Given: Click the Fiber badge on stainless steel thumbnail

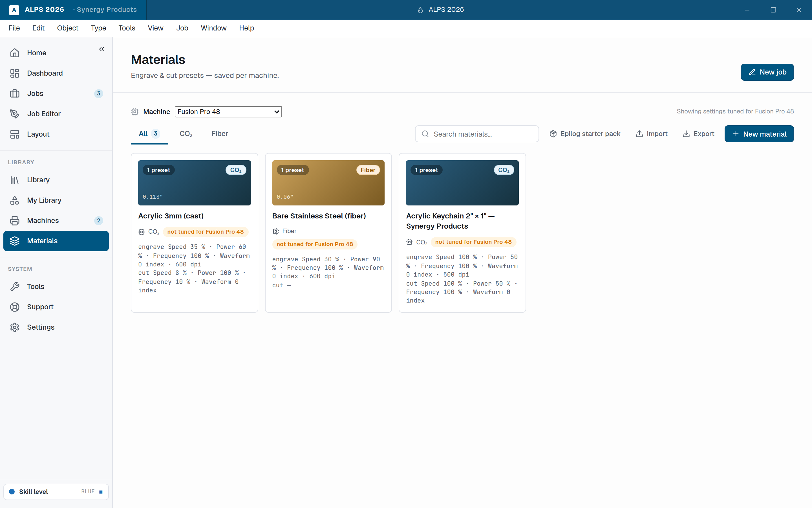Looking at the screenshot, I should (x=368, y=170).
